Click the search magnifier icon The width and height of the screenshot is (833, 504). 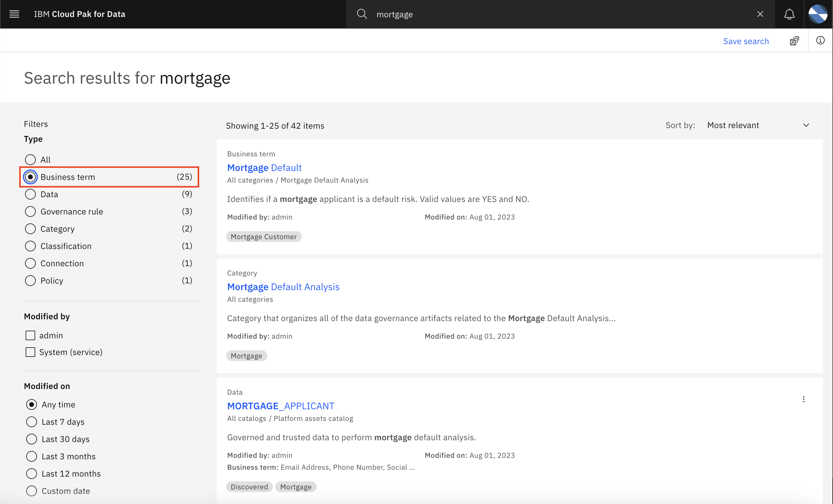click(x=362, y=14)
